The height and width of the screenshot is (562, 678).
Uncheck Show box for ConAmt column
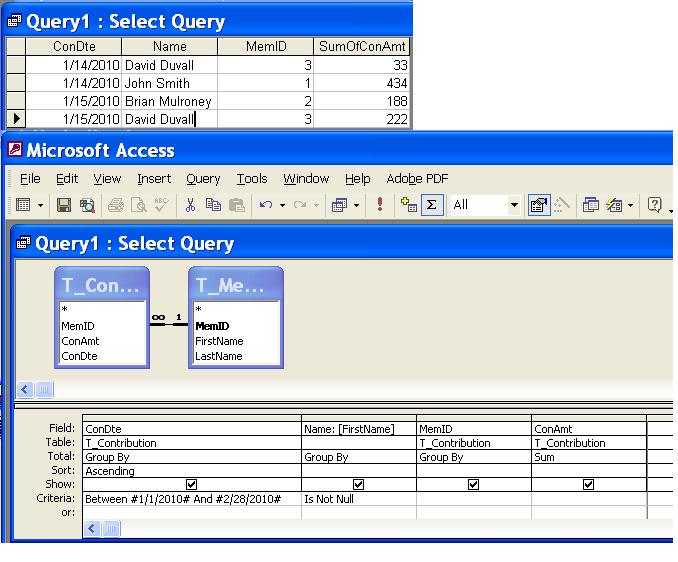588,484
